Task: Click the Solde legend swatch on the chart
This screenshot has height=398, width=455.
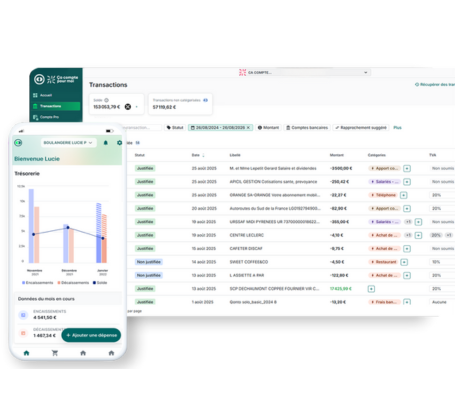Action: 94,283
